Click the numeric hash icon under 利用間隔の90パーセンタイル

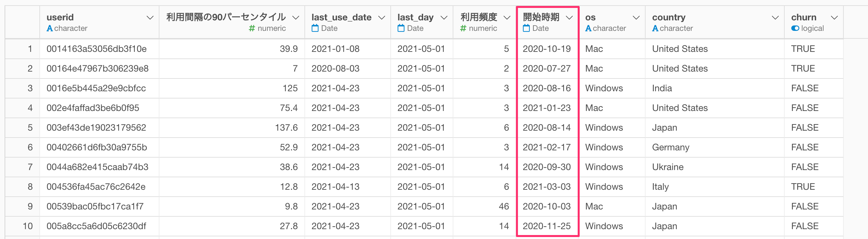coord(252,28)
